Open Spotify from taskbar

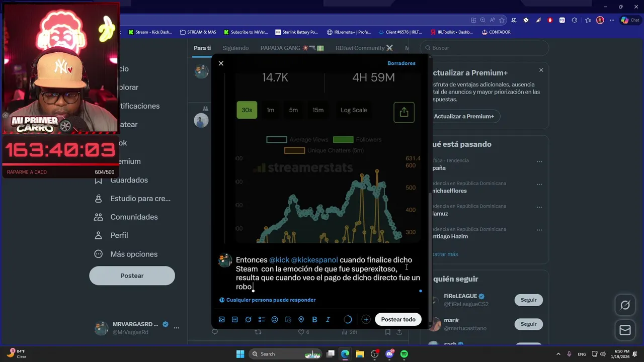404,354
